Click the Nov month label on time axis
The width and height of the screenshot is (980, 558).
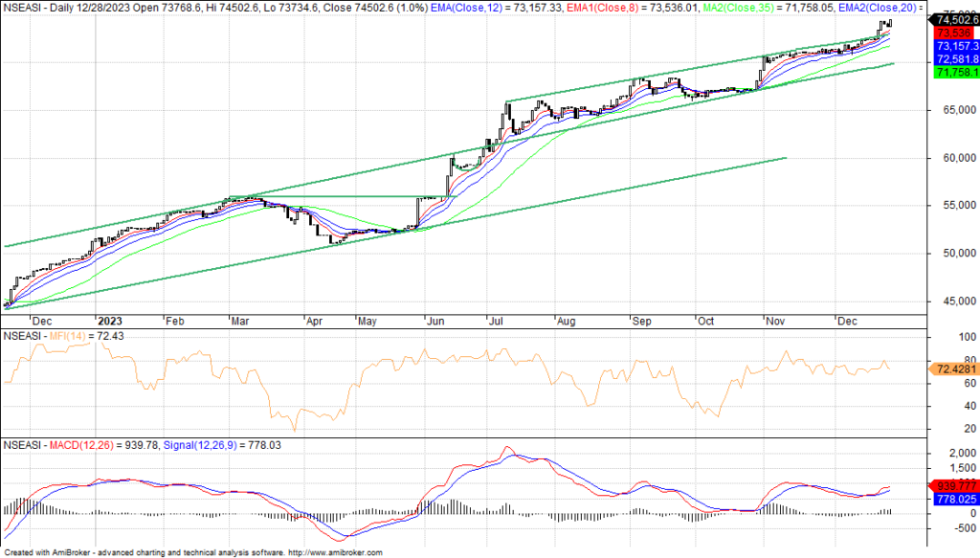(772, 322)
